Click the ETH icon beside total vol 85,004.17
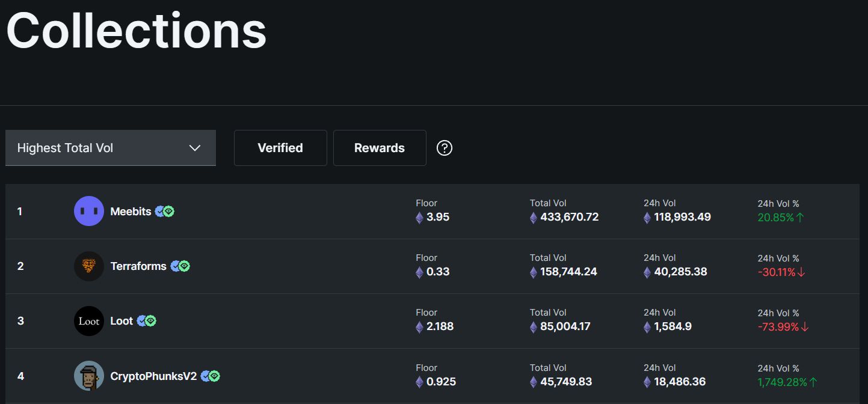Screen dimensions: 868x404 [x=534, y=327]
